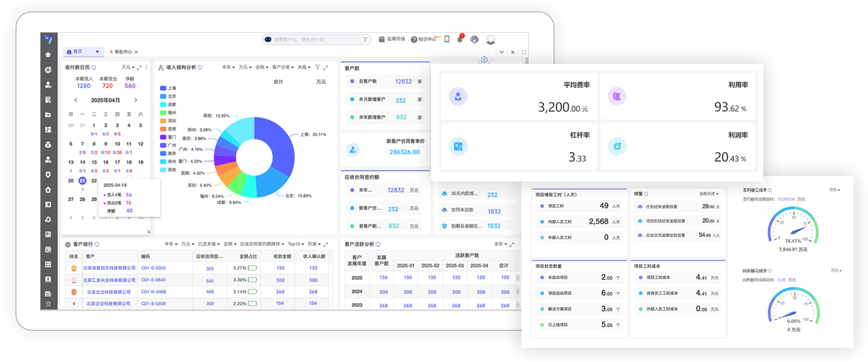868x362 pixels.
Task: Click the dashboard settings gear icon
Action: pos(484,60)
